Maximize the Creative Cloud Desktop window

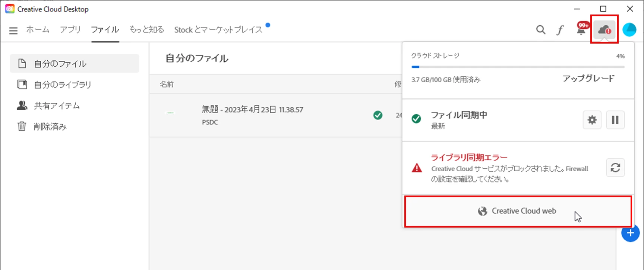coord(603,9)
